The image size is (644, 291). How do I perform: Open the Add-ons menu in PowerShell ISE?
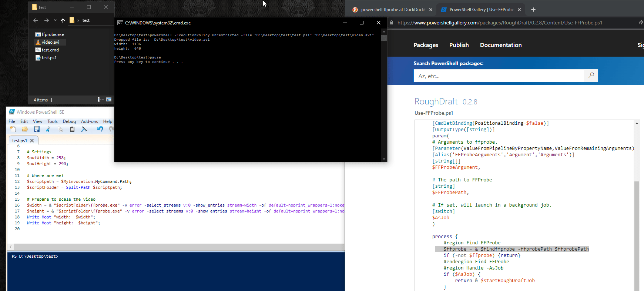tap(90, 121)
